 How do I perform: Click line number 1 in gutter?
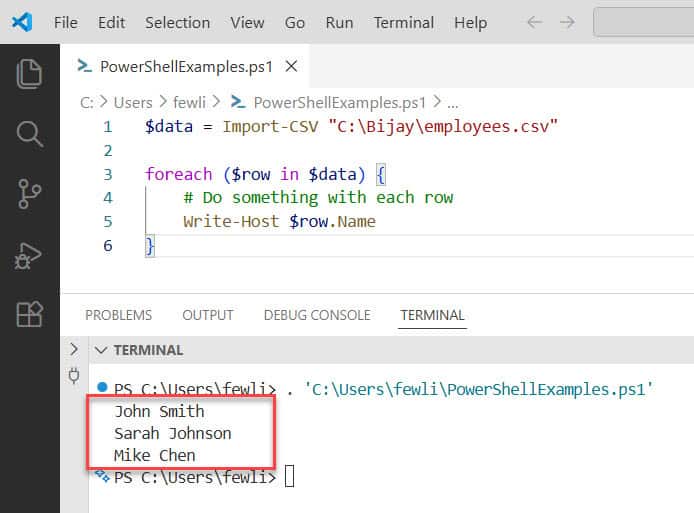(x=108, y=127)
